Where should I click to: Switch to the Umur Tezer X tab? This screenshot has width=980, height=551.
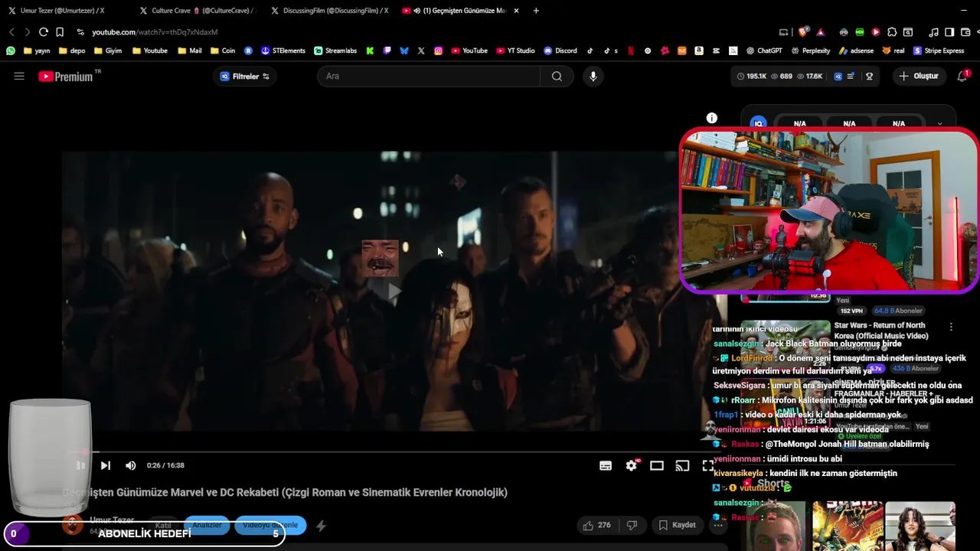tap(61, 11)
